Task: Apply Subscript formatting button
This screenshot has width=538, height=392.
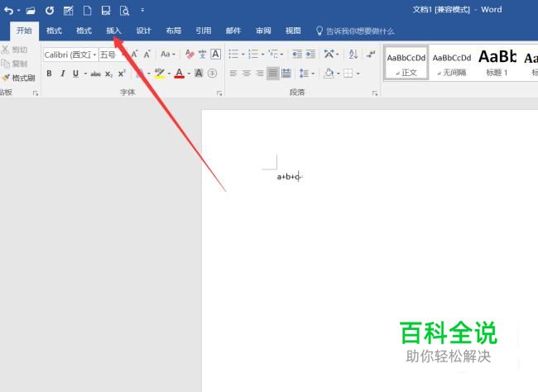Action: (108, 74)
